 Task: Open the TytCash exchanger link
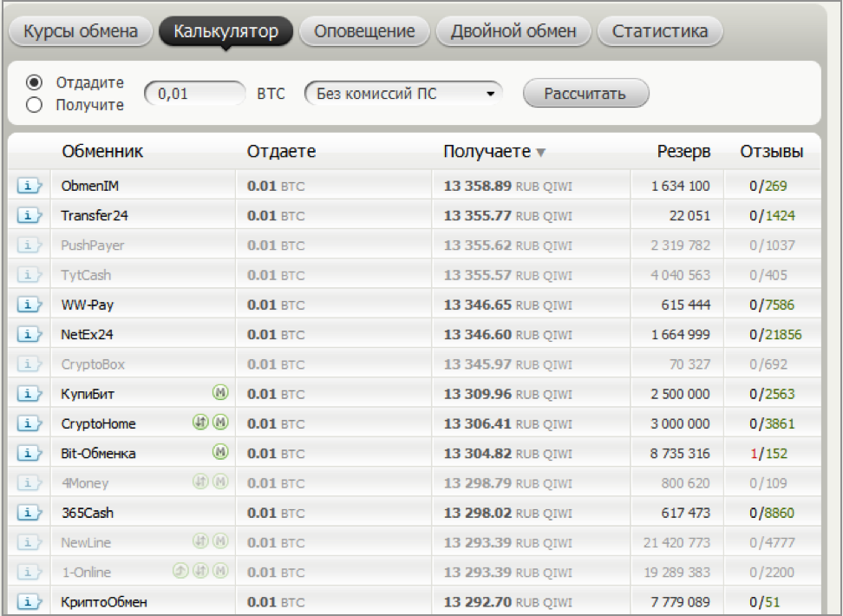(x=86, y=275)
